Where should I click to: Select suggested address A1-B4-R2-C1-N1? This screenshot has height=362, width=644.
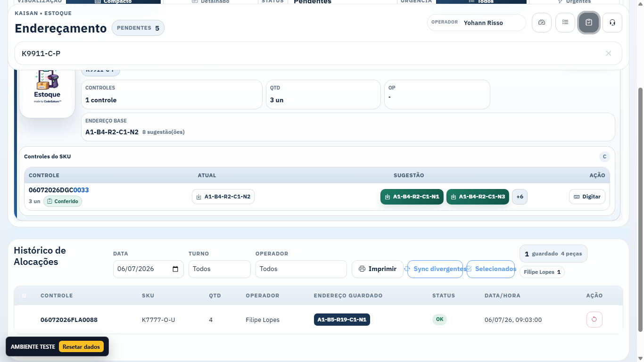[x=412, y=197]
